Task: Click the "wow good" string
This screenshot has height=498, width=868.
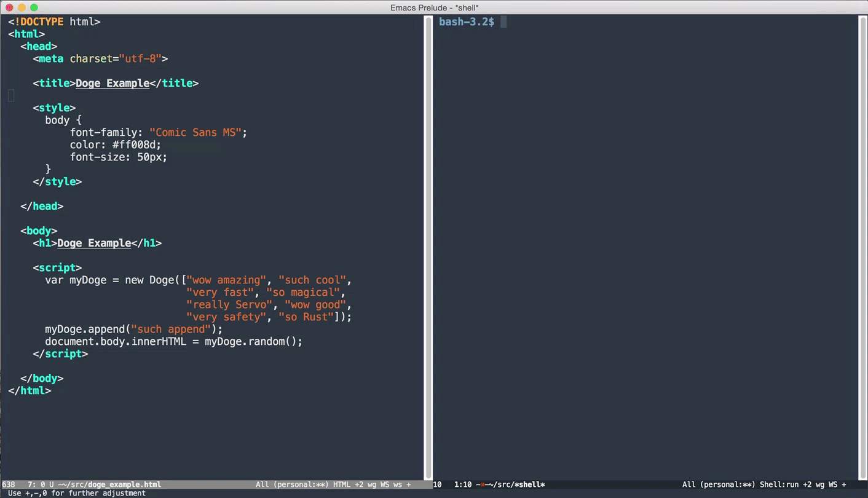Action: click(315, 304)
